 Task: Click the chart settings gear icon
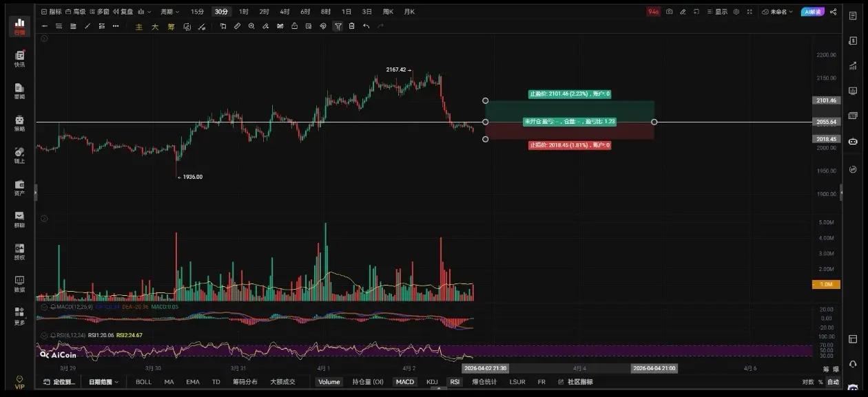click(736, 12)
